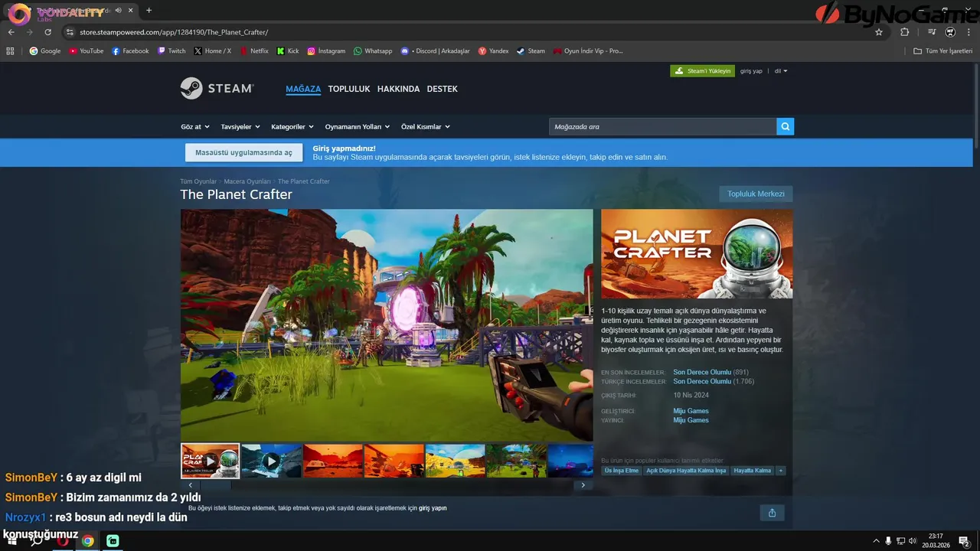Screen dimensions: 980x551
Task: Click the browser address bar URL
Action: [174, 32]
